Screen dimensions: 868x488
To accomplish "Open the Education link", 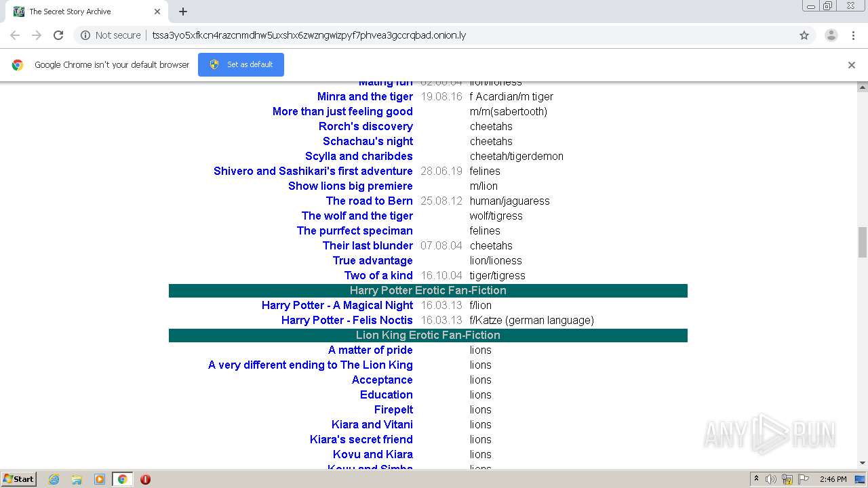I will 386,394.
